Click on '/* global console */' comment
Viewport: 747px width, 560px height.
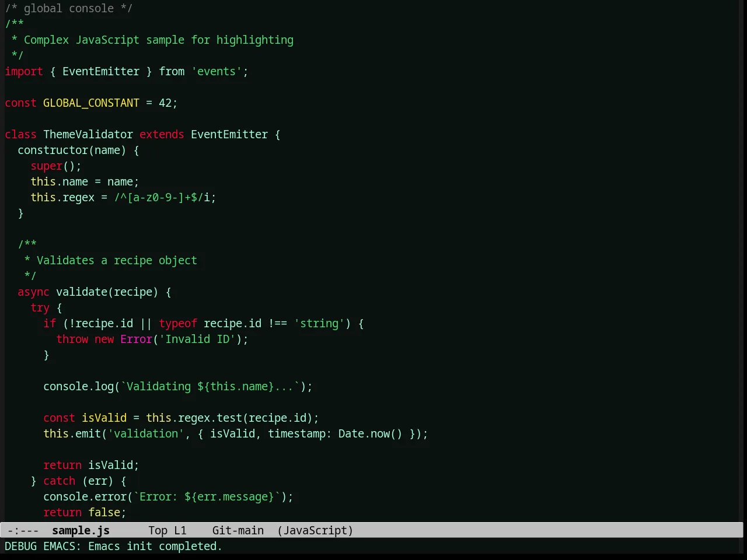click(69, 8)
